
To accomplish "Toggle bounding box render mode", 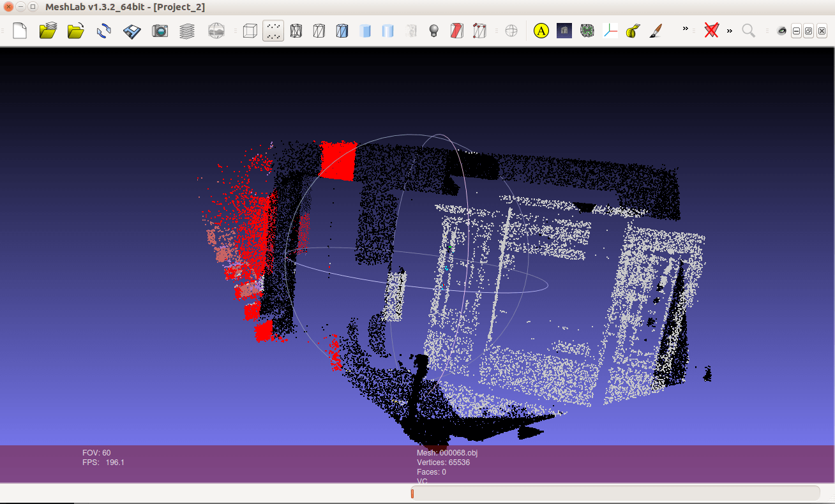I will (x=250, y=31).
